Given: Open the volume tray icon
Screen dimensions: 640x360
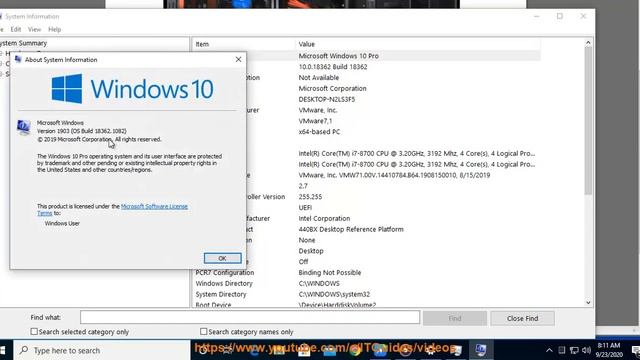Looking at the screenshot, I should [587, 350].
